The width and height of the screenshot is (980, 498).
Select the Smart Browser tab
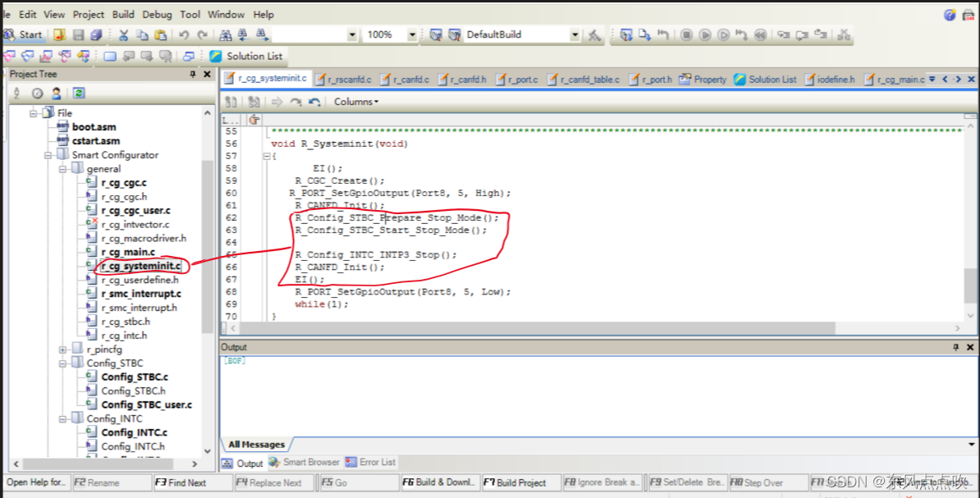305,463
